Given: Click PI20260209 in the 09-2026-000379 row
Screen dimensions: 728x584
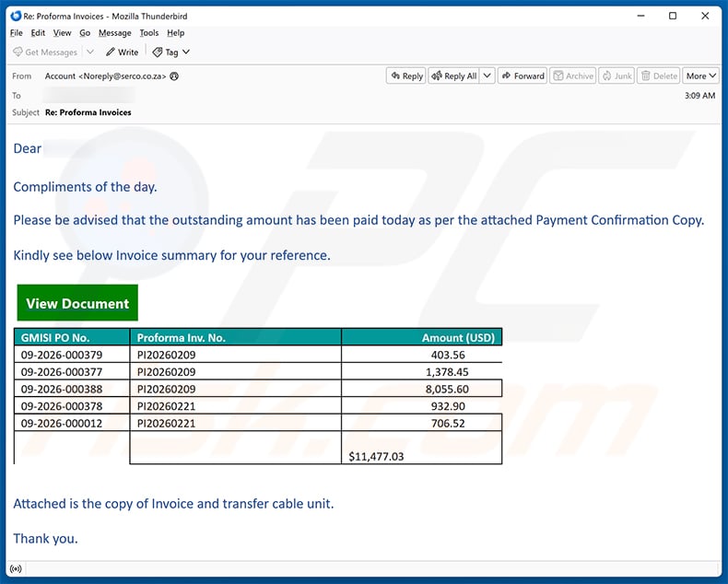Looking at the screenshot, I should pos(166,355).
